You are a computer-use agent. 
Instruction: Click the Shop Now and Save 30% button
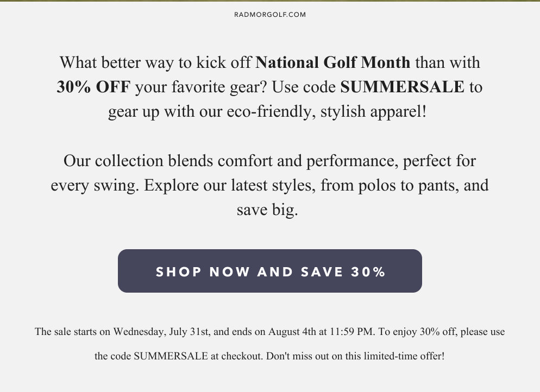tap(270, 271)
